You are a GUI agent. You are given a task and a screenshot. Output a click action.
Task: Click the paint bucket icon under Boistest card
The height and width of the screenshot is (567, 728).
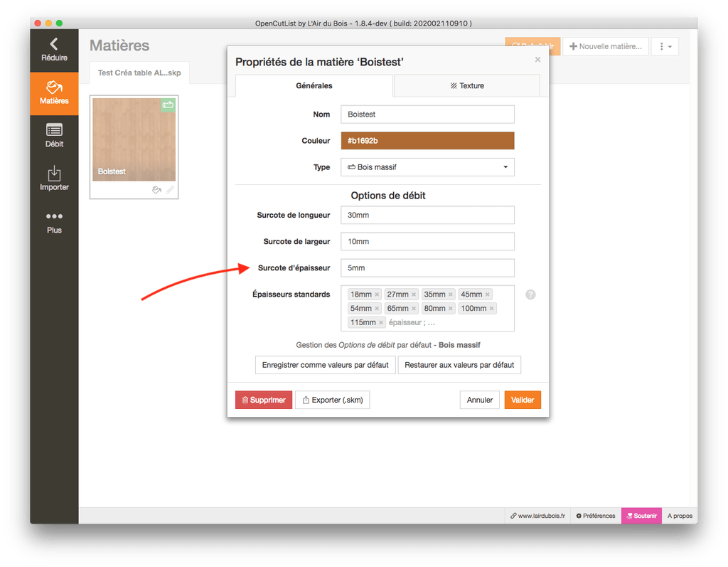(x=157, y=190)
